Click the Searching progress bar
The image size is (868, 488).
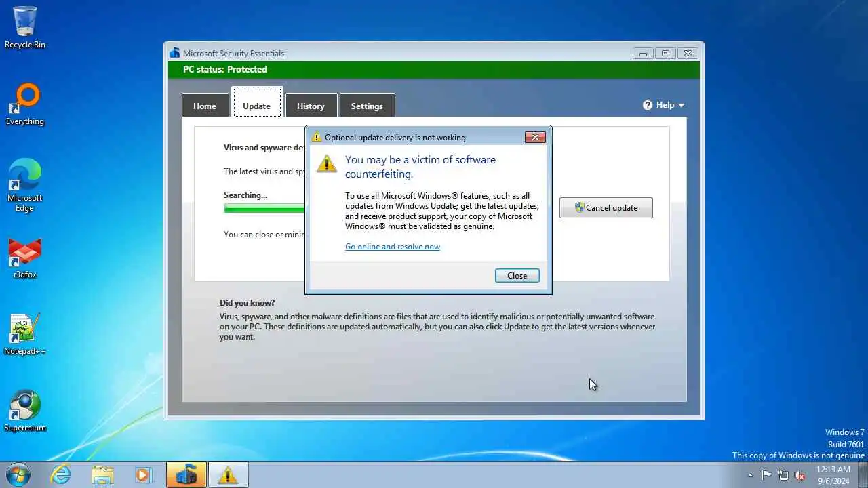[264, 209]
